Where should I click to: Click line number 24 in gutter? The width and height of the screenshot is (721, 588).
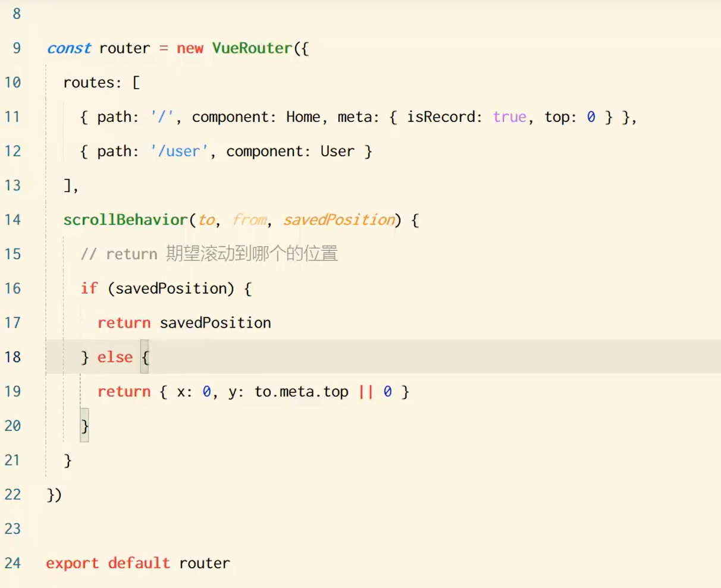coord(12,563)
